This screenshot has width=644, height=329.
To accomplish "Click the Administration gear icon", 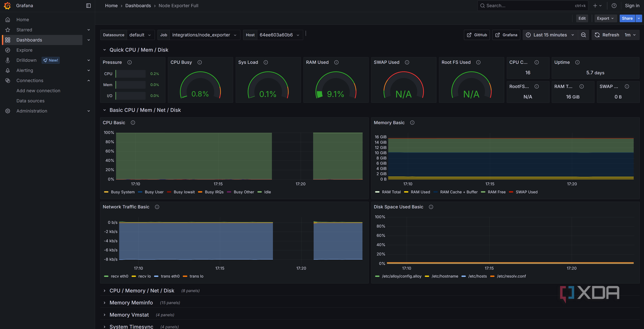I will click(x=8, y=111).
